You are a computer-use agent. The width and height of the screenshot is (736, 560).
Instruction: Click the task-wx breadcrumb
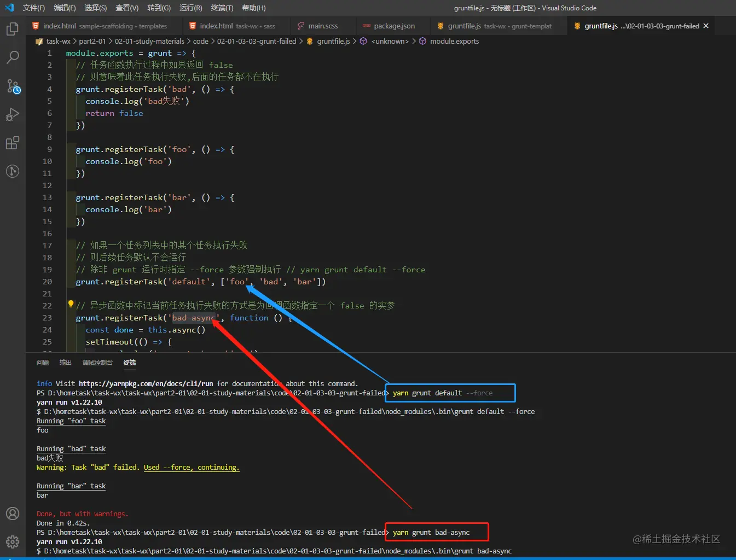coord(58,41)
